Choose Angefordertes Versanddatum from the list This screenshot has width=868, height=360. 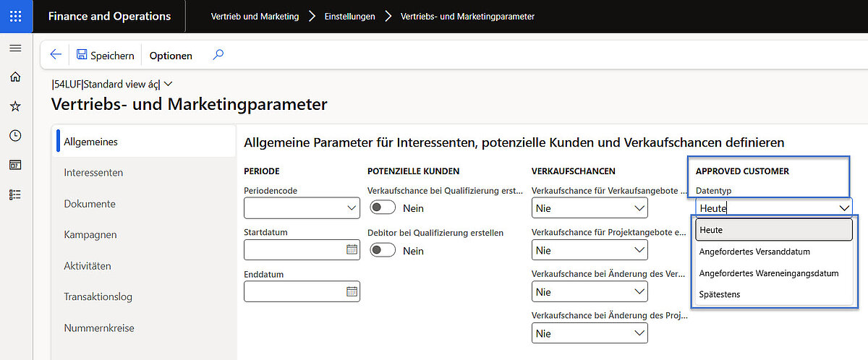point(754,252)
